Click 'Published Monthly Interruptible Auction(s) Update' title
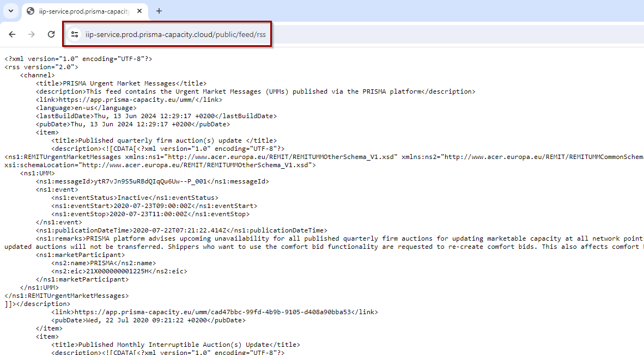The height and width of the screenshot is (355, 644). (x=174, y=345)
